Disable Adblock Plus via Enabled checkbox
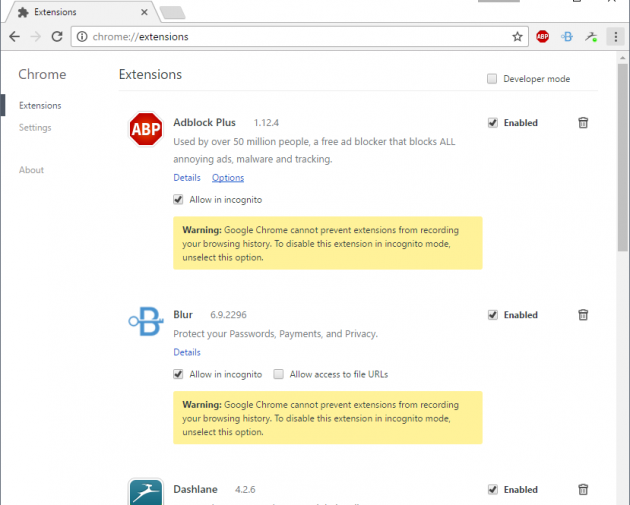 (x=493, y=123)
